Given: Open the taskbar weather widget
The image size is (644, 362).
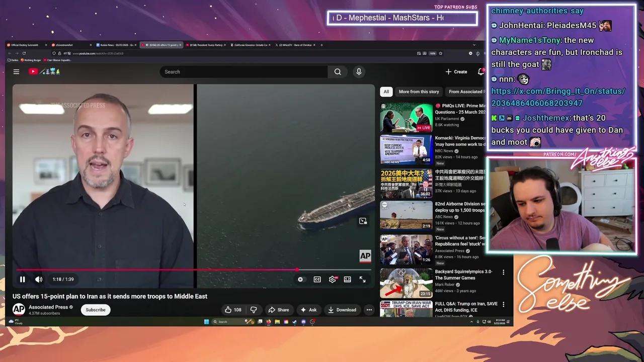Looking at the screenshot, I should pos(16,322).
